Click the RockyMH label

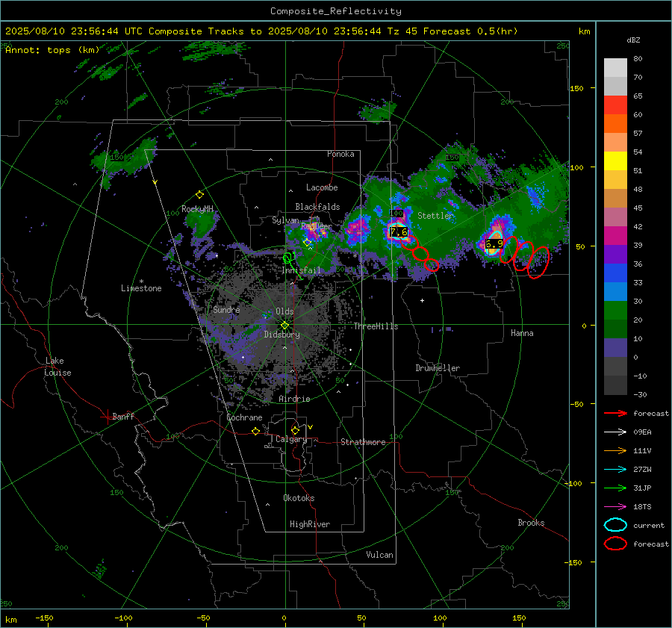click(x=198, y=209)
